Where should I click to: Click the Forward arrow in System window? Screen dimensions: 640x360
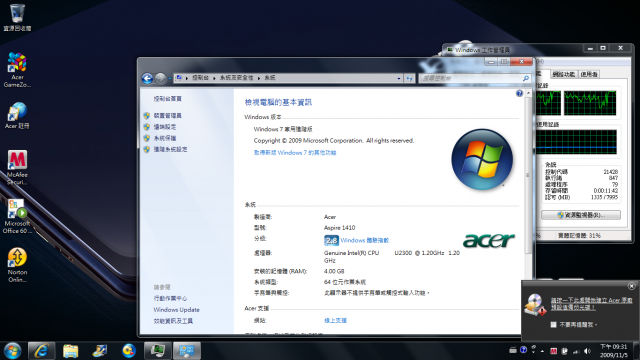pos(160,78)
